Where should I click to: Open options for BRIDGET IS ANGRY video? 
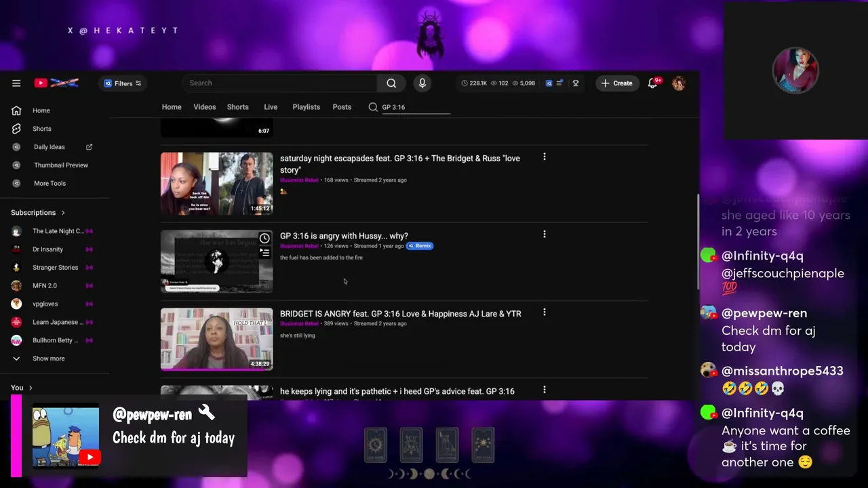[x=544, y=312]
